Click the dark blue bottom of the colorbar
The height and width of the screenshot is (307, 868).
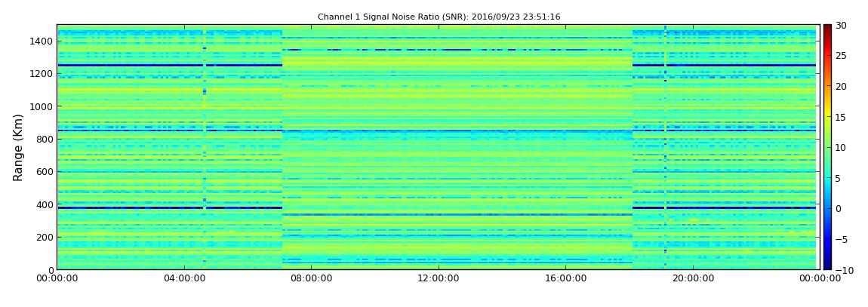pyautogui.click(x=827, y=265)
